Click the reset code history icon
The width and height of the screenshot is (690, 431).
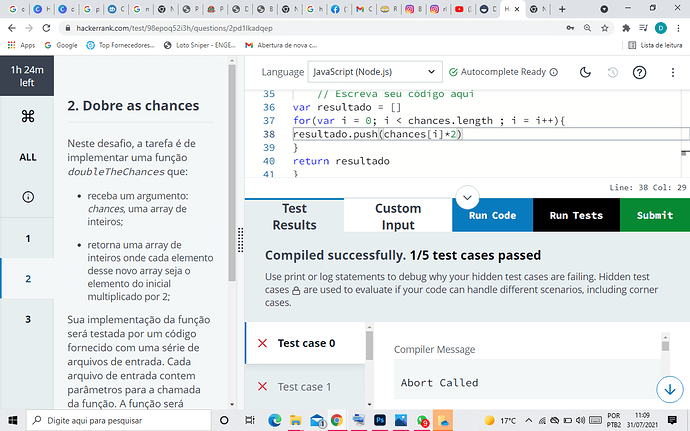(613, 72)
